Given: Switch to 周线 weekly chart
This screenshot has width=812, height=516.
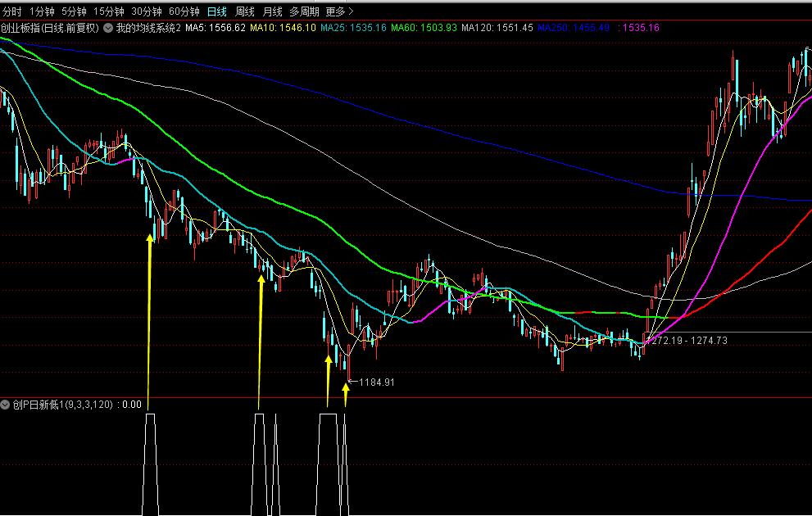Looking at the screenshot, I should [244, 11].
